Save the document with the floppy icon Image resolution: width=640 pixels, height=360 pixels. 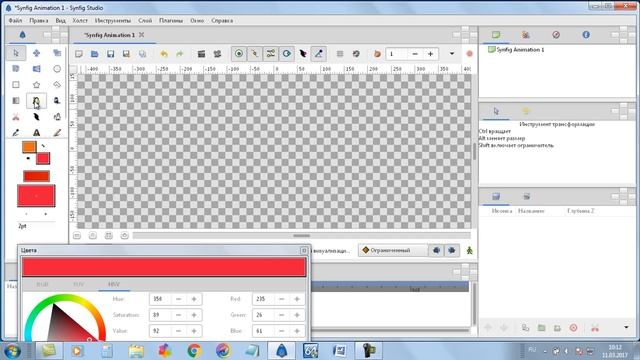110,54
